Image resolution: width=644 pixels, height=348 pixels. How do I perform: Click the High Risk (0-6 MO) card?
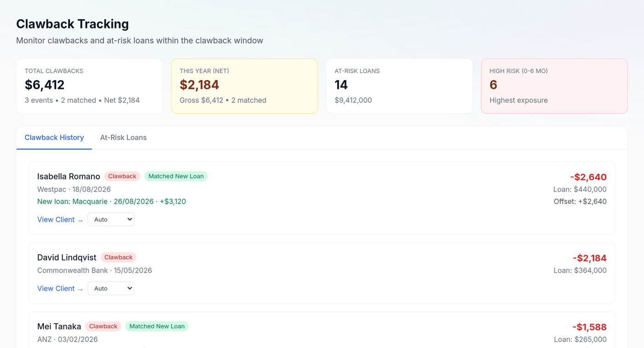pyautogui.click(x=554, y=86)
